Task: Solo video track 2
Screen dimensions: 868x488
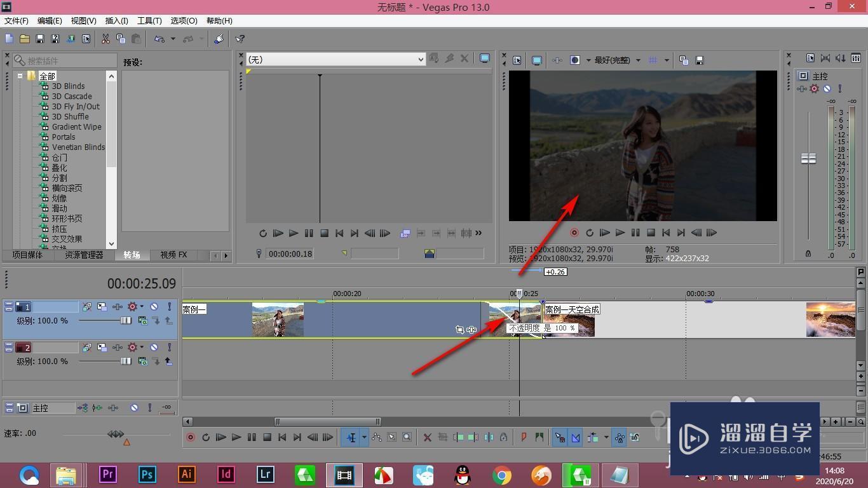Action: pos(169,348)
